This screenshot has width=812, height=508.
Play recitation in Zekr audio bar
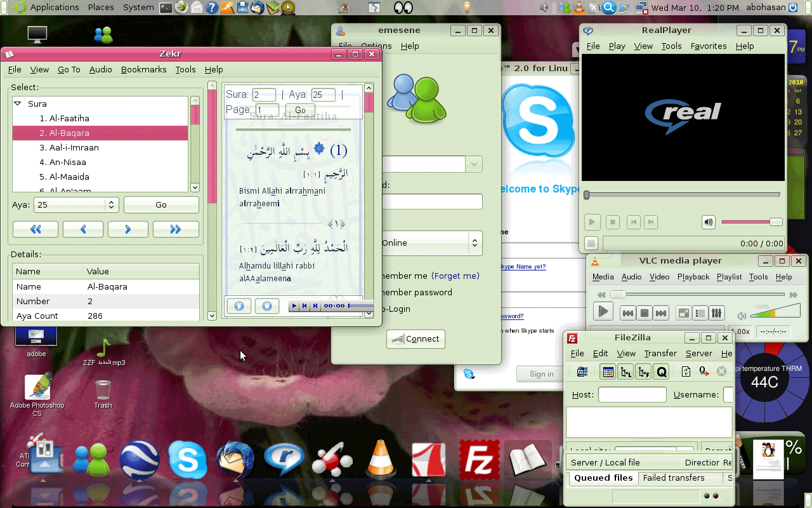(239, 306)
